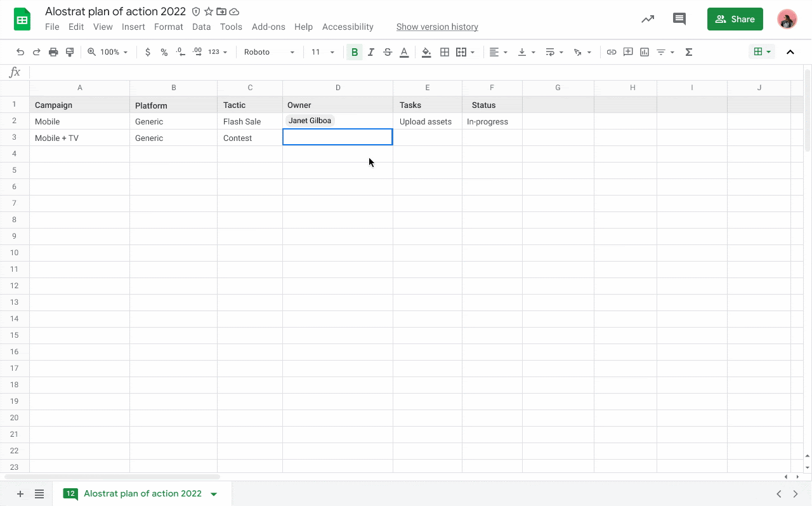Image resolution: width=812 pixels, height=506 pixels.
Task: Toggle bold formatting
Action: (x=355, y=52)
